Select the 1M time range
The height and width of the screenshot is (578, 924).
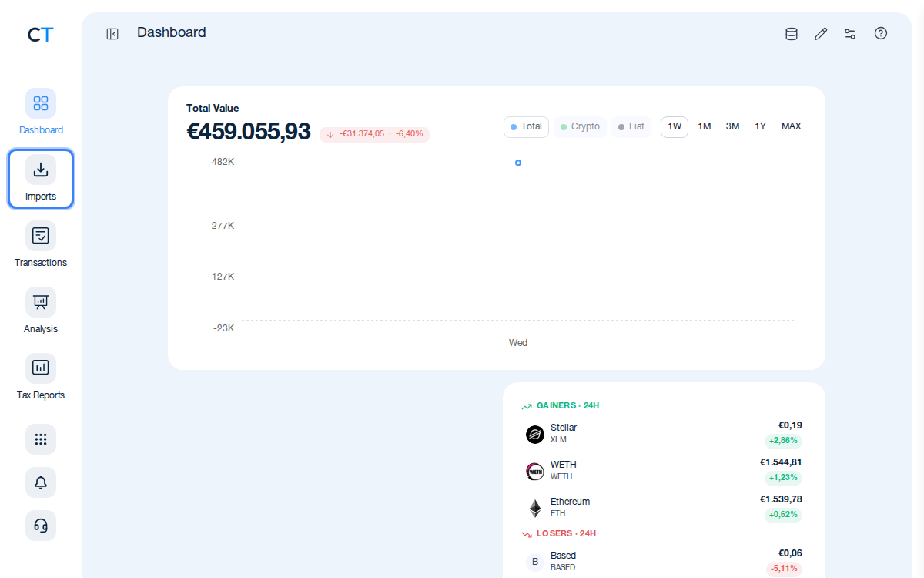click(x=705, y=127)
